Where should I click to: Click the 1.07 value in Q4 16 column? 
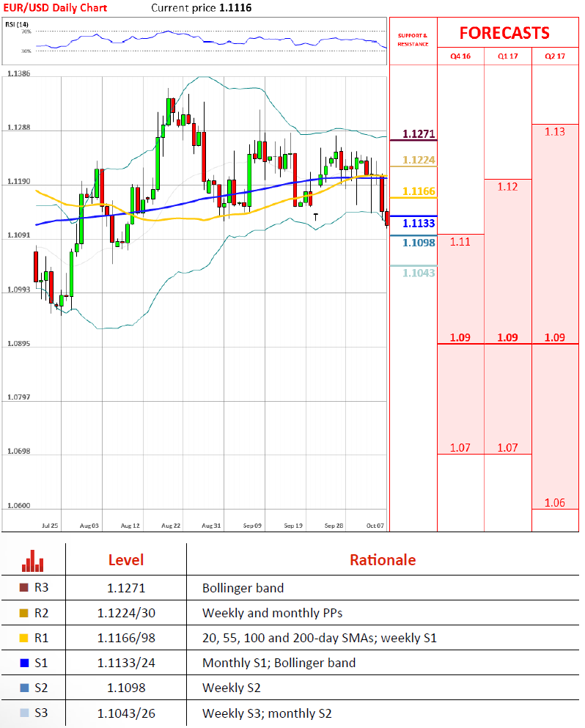tap(460, 448)
